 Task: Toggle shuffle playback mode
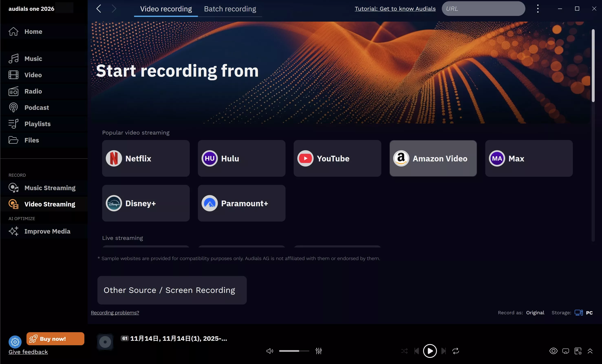(404, 351)
